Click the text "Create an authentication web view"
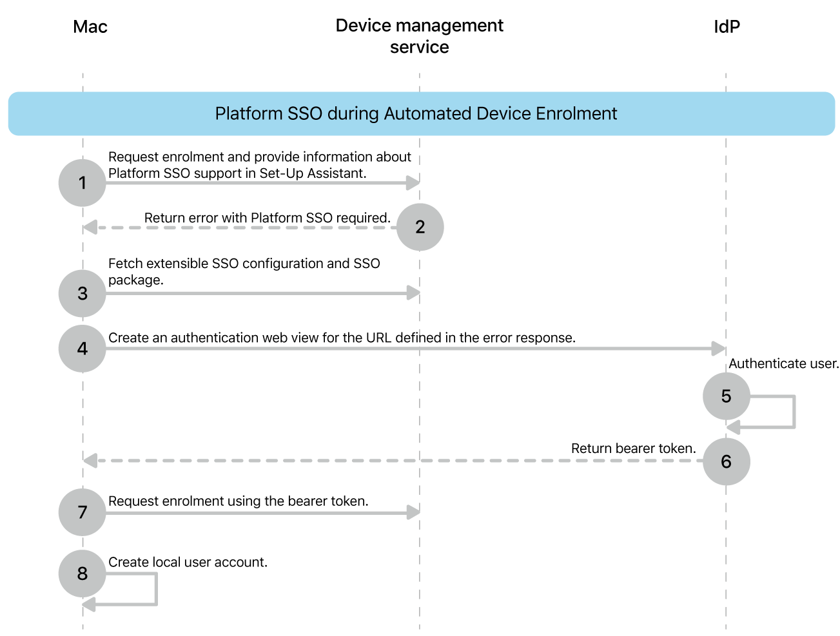Viewport: 840px width, 636px height. click(224, 338)
